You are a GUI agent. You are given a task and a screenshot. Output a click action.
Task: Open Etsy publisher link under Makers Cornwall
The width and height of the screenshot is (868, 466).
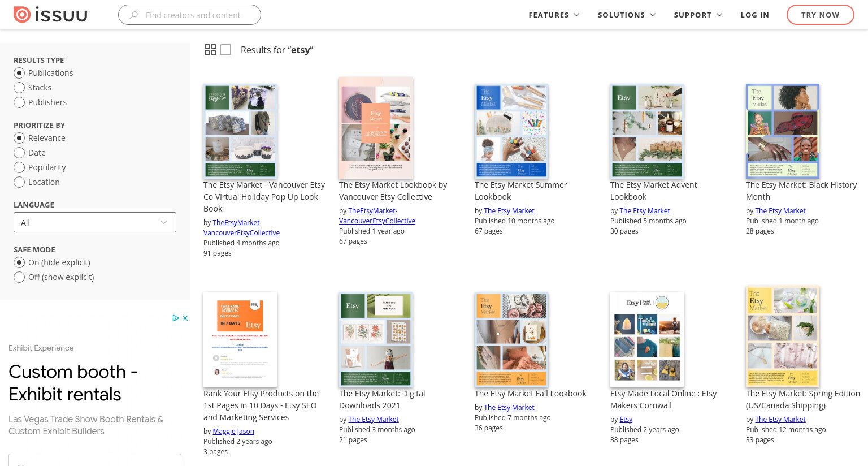626,420
